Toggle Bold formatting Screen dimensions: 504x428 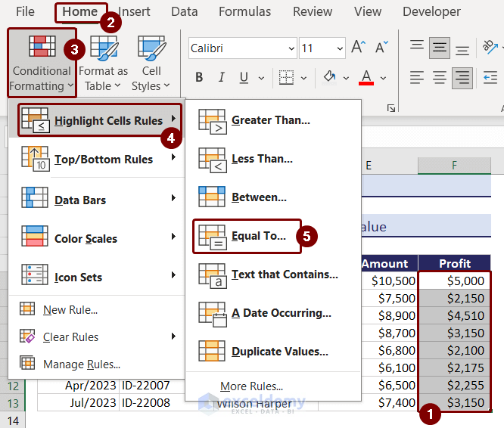199,77
